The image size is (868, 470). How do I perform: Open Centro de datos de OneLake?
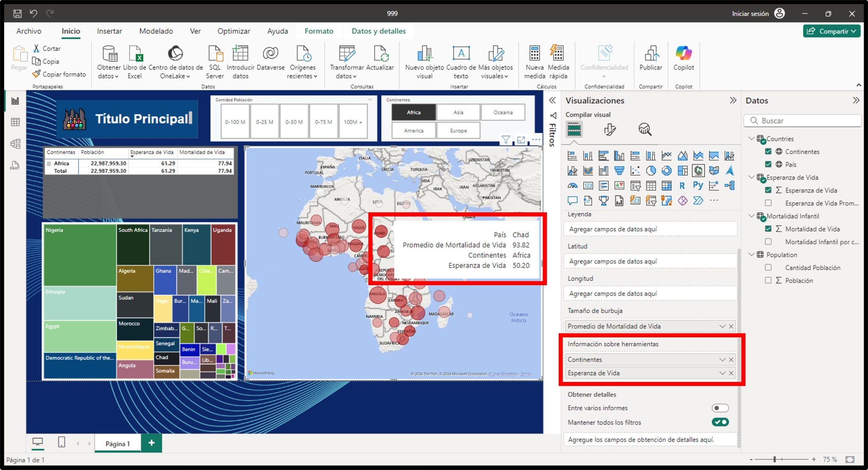point(175,62)
